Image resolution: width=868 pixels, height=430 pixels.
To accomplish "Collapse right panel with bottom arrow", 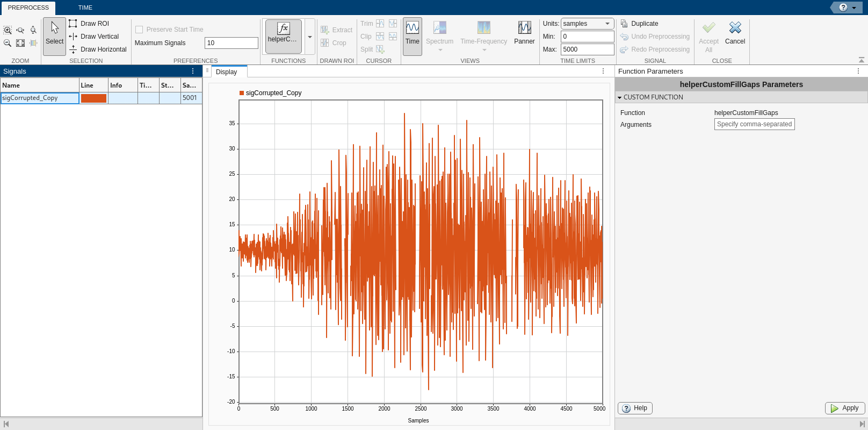I will point(862,424).
